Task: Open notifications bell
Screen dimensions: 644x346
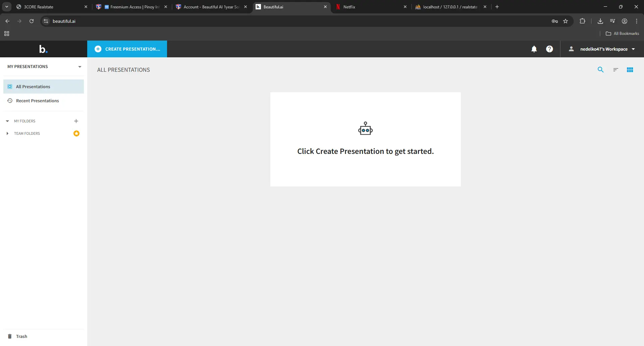Action: pyautogui.click(x=534, y=49)
